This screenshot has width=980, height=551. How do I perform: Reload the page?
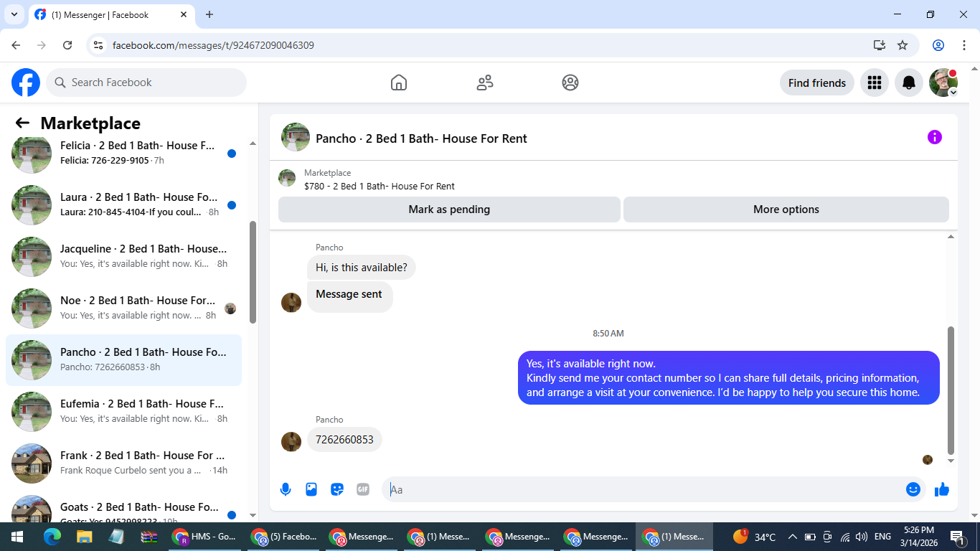coord(67,45)
